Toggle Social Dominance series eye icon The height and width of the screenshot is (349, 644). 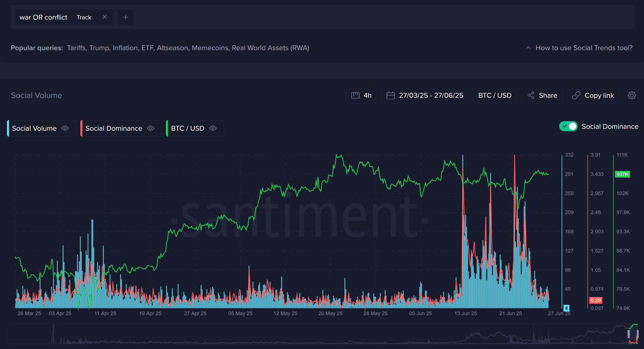click(151, 128)
